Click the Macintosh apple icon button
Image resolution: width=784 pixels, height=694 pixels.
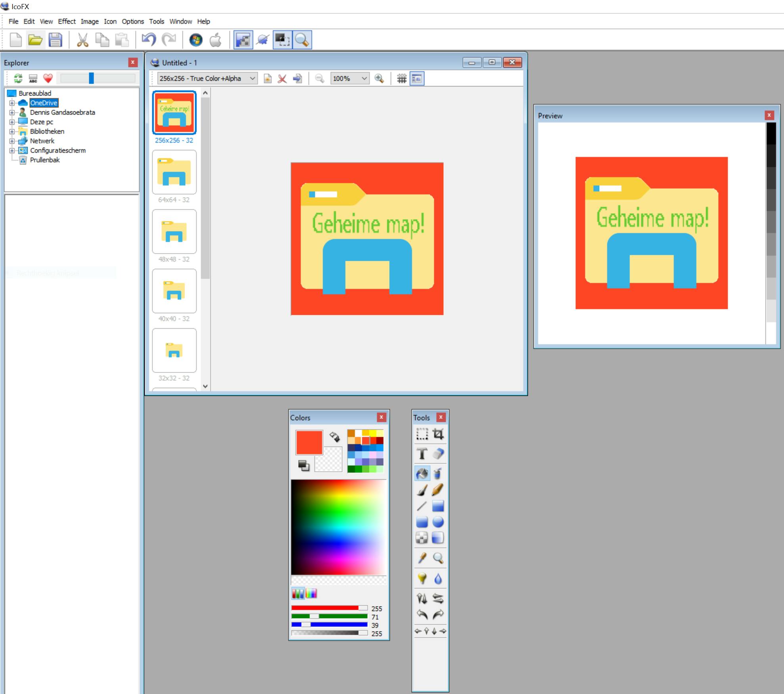pos(215,40)
